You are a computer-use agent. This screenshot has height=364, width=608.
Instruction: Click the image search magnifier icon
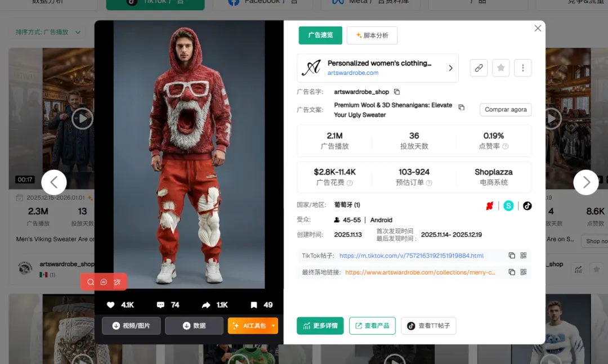[x=90, y=282]
